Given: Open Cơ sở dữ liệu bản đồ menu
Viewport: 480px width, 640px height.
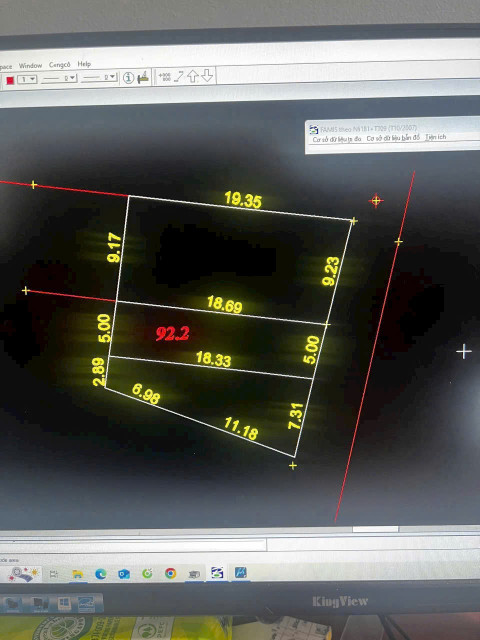Looking at the screenshot, I should (393, 138).
